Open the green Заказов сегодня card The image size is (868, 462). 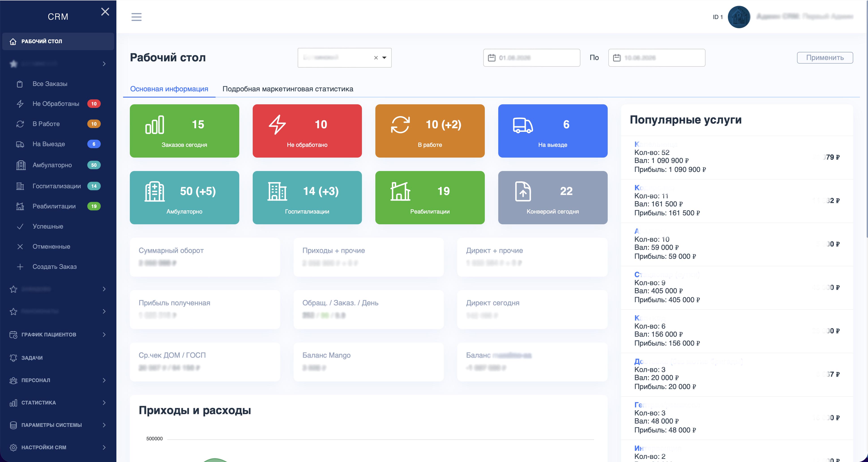pos(184,131)
